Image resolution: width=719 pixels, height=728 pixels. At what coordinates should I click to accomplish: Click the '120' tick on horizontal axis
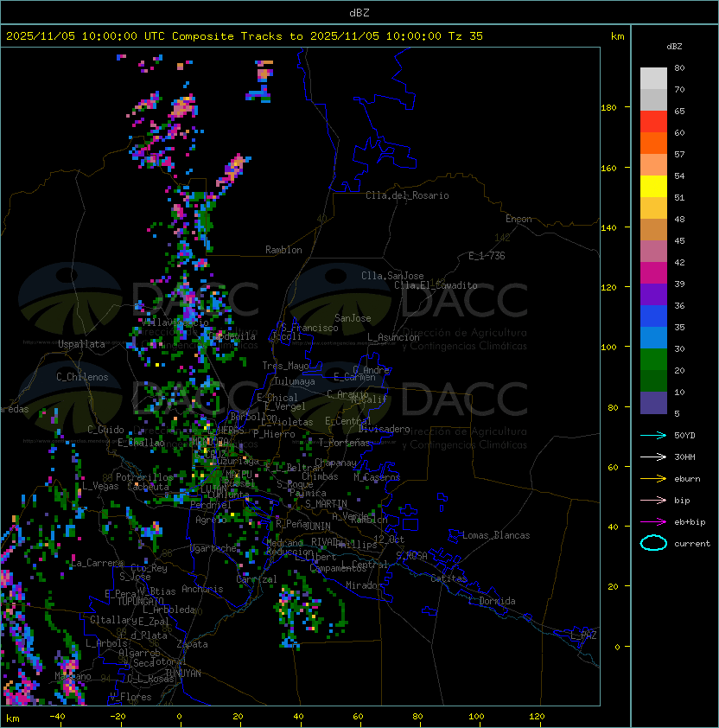[536, 717]
